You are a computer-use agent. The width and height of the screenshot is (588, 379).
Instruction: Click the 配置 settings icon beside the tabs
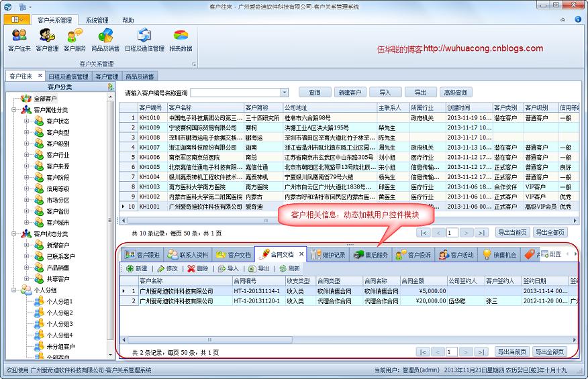544,254
